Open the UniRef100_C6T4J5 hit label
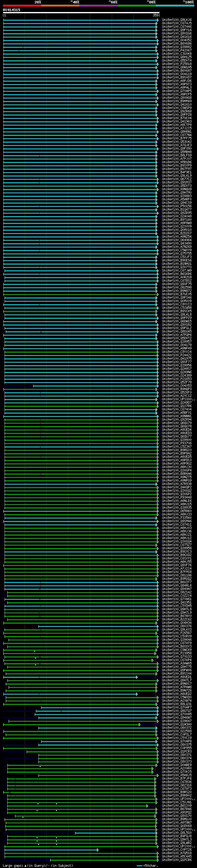This screenshot has width=197, height=868. point(177,23)
